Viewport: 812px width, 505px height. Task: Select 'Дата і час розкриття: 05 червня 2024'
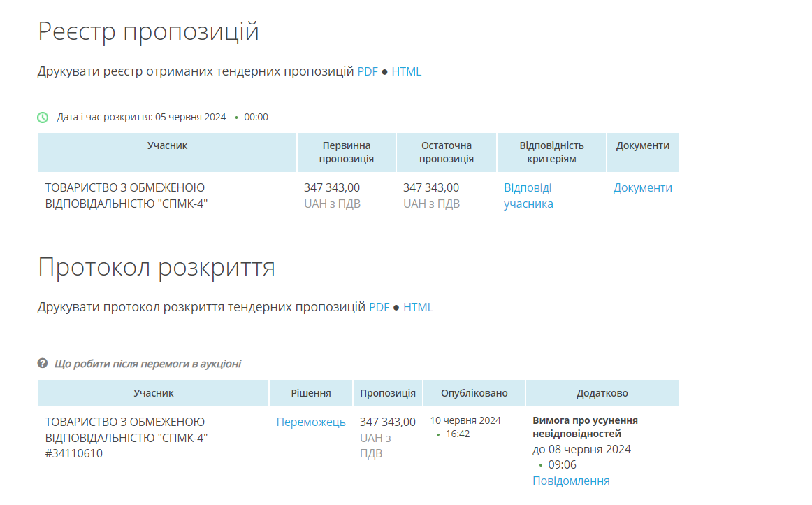point(141,118)
